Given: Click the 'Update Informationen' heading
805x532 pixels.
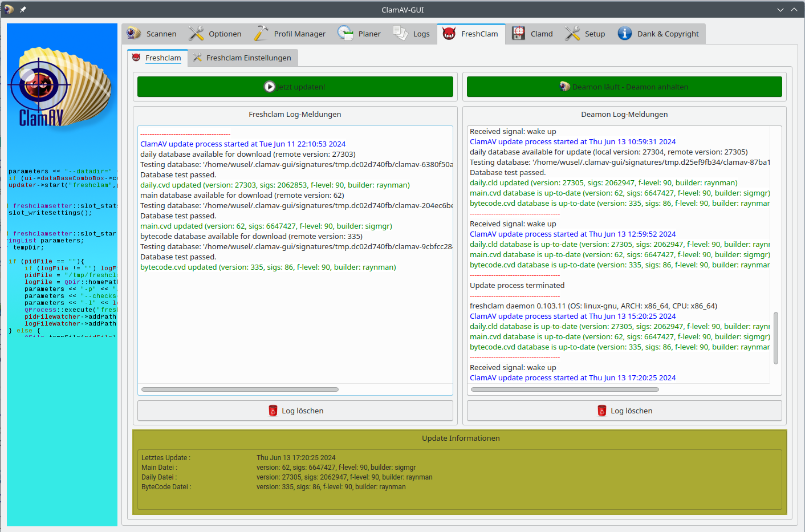Looking at the screenshot, I should [461, 438].
